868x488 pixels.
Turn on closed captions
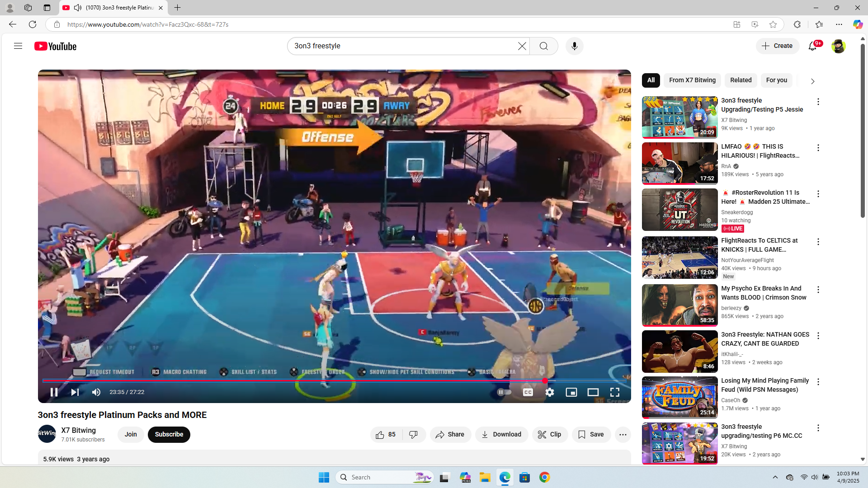[528, 392]
